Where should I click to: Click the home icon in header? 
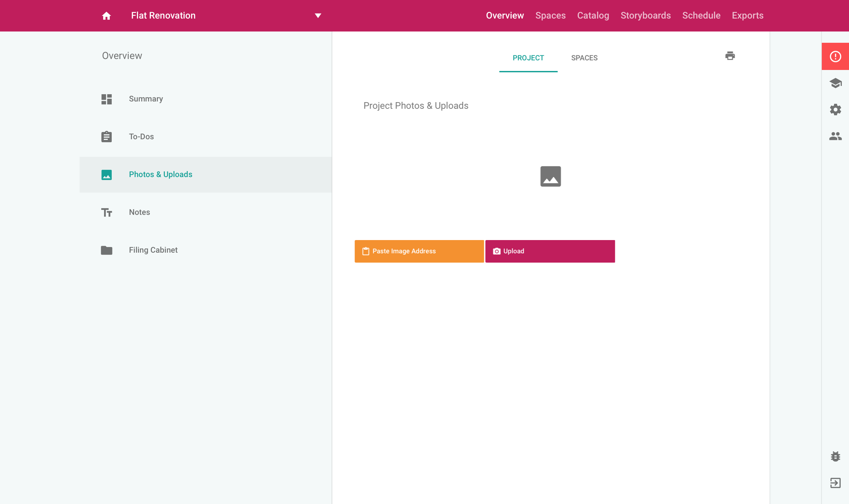[106, 16]
